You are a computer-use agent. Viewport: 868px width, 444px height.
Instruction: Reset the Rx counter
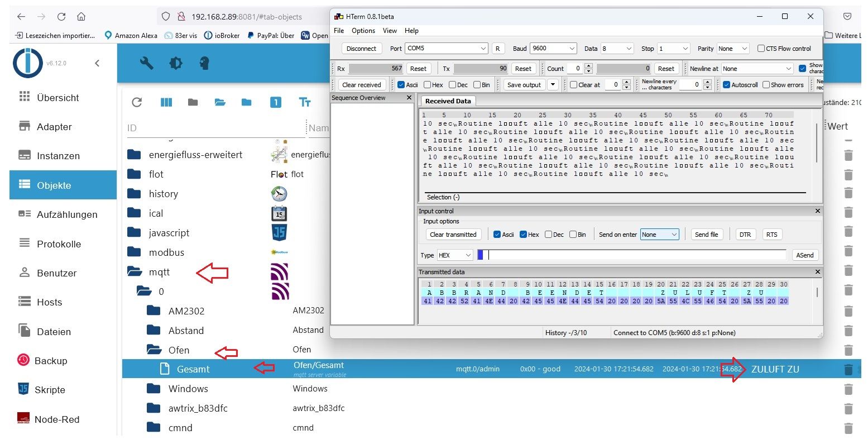click(x=418, y=69)
